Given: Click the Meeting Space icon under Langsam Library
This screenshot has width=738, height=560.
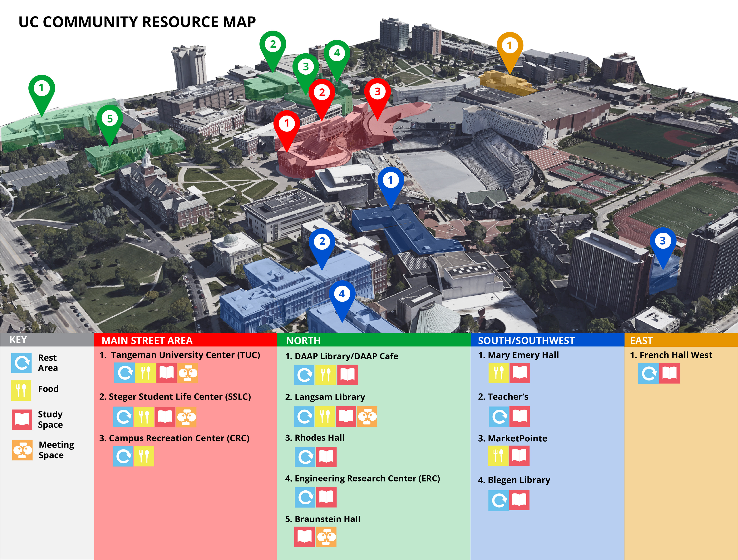Looking at the screenshot, I should [x=367, y=417].
